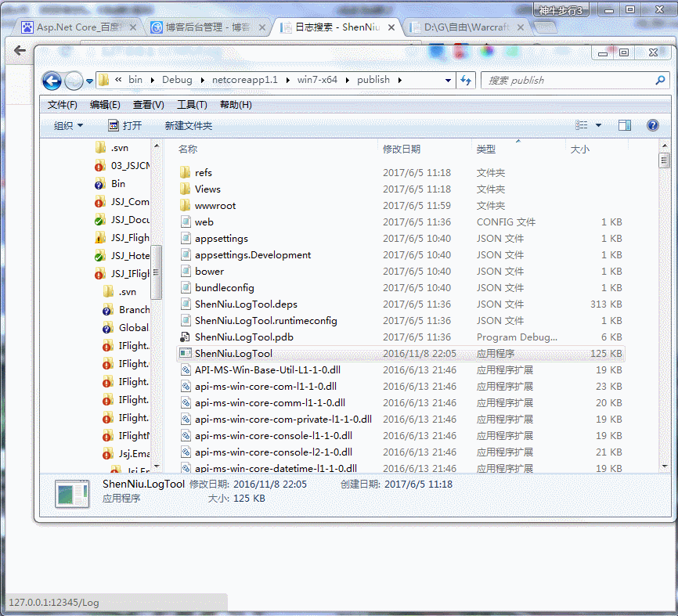Open the 帮助(H) menu

tap(236, 105)
